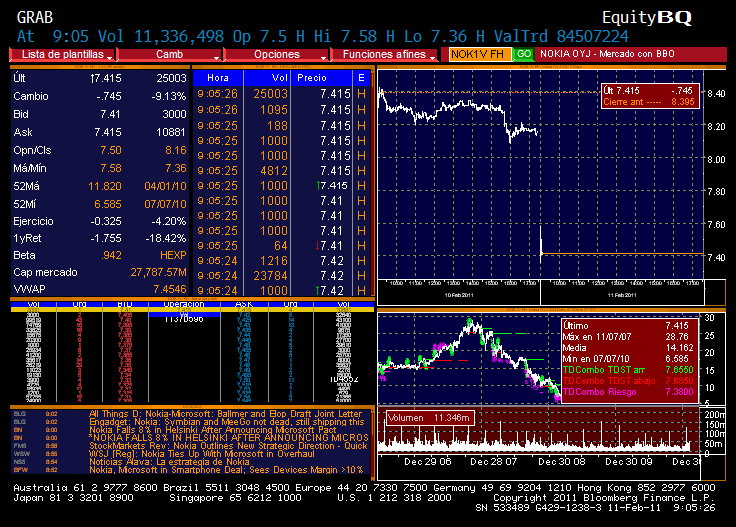Click the trade row with volume 188

pos(282,126)
